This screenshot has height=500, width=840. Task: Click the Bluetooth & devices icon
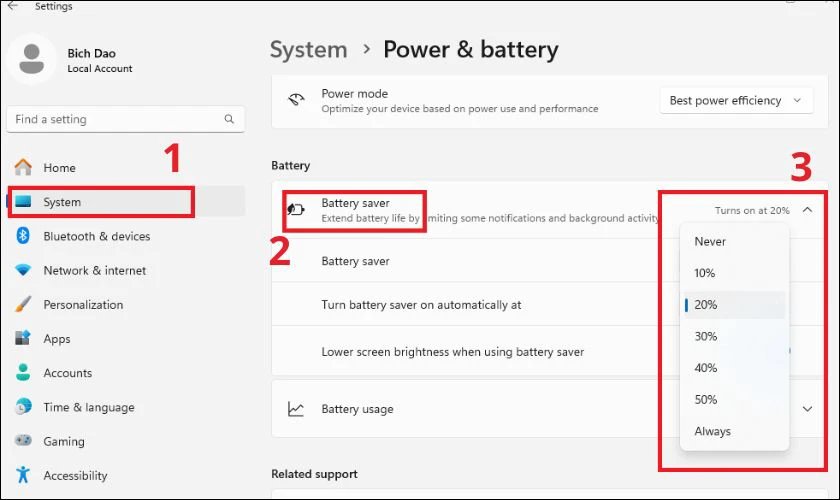(x=23, y=236)
